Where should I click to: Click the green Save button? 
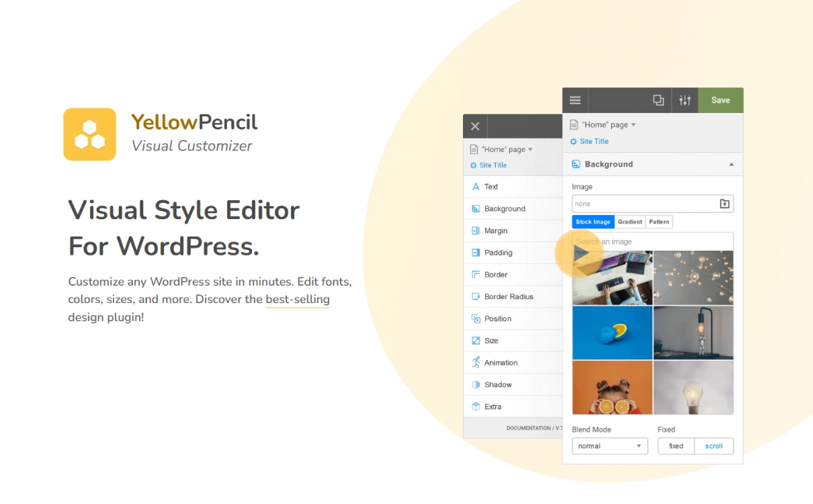tap(721, 100)
